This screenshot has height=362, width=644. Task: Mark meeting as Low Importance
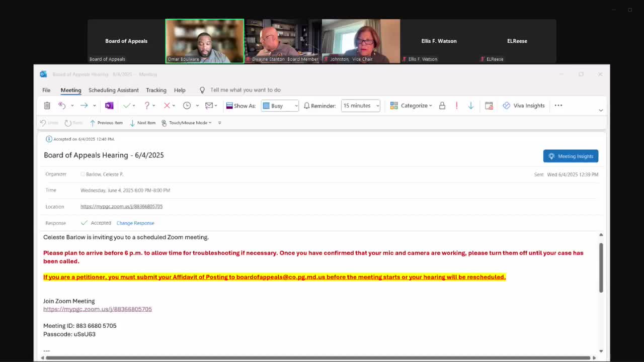(471, 106)
